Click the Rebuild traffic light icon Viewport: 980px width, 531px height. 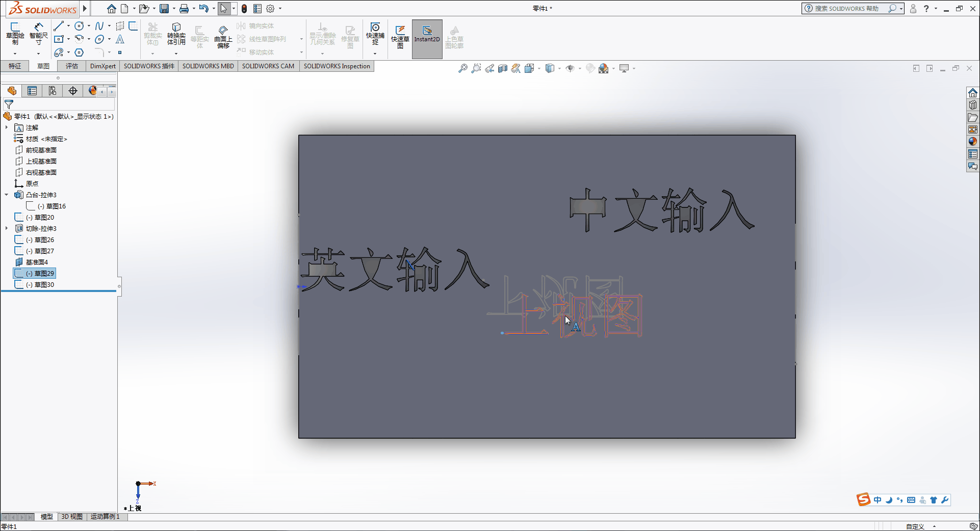(244, 9)
